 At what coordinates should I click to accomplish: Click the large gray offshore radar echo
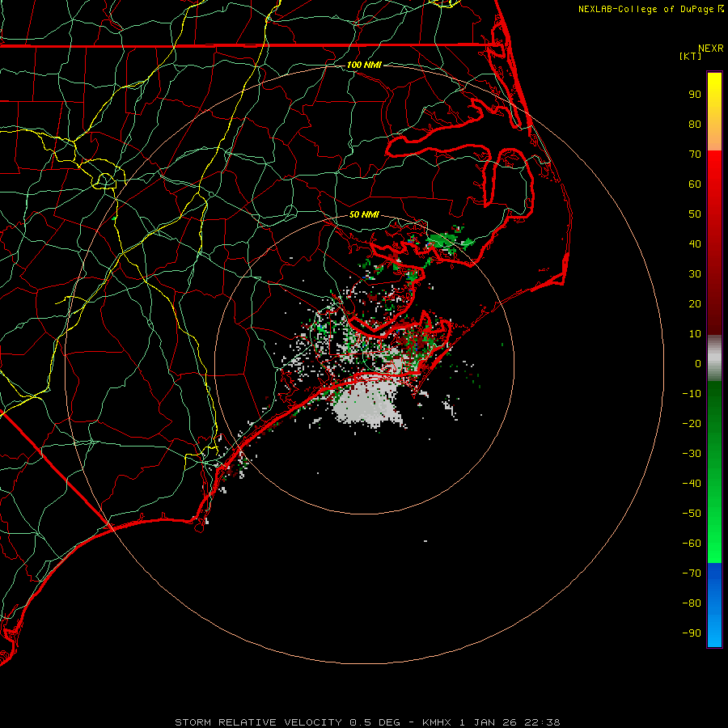point(368,403)
